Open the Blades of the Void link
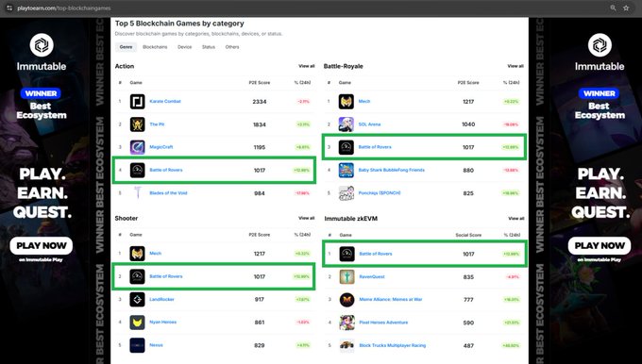This screenshot has height=364, width=642. coord(168,193)
